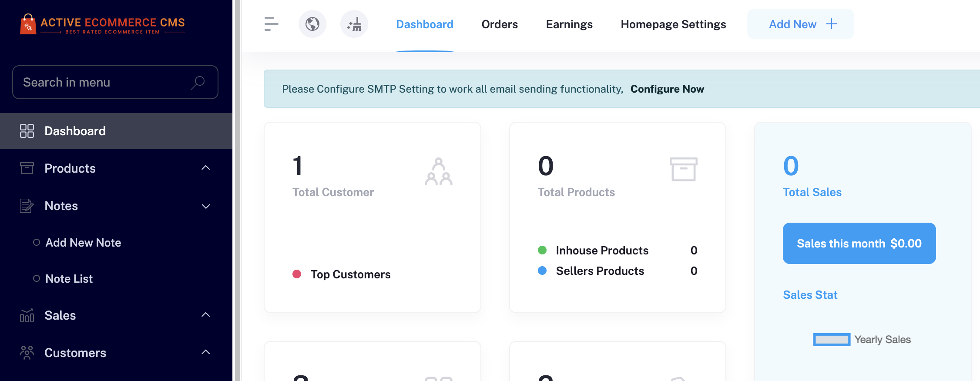This screenshot has width=980, height=381.
Task: Click the Sales this month button
Action: (x=859, y=244)
